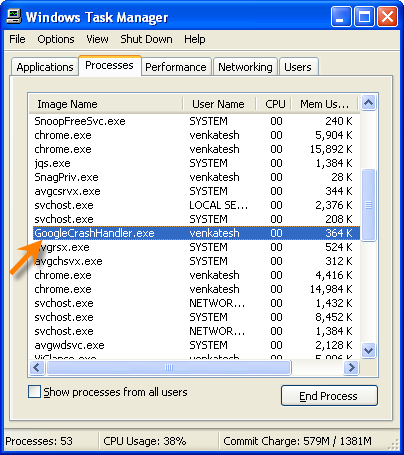Screen dimensions: 404x455
Task: Open the Networking tab
Action: pyautogui.click(x=245, y=67)
